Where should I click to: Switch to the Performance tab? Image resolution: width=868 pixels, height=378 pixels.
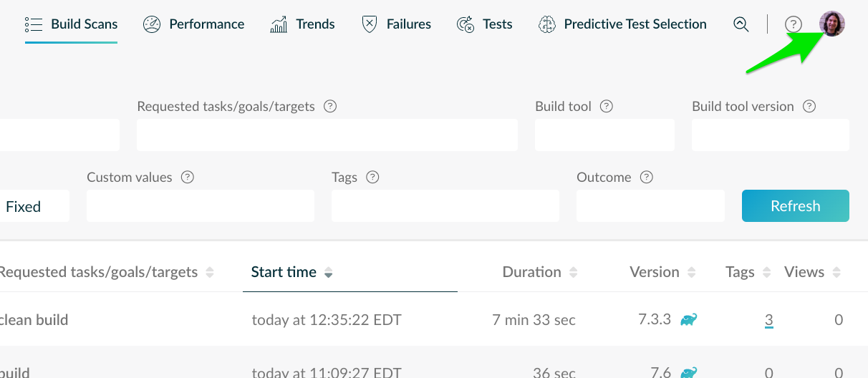pos(193,24)
